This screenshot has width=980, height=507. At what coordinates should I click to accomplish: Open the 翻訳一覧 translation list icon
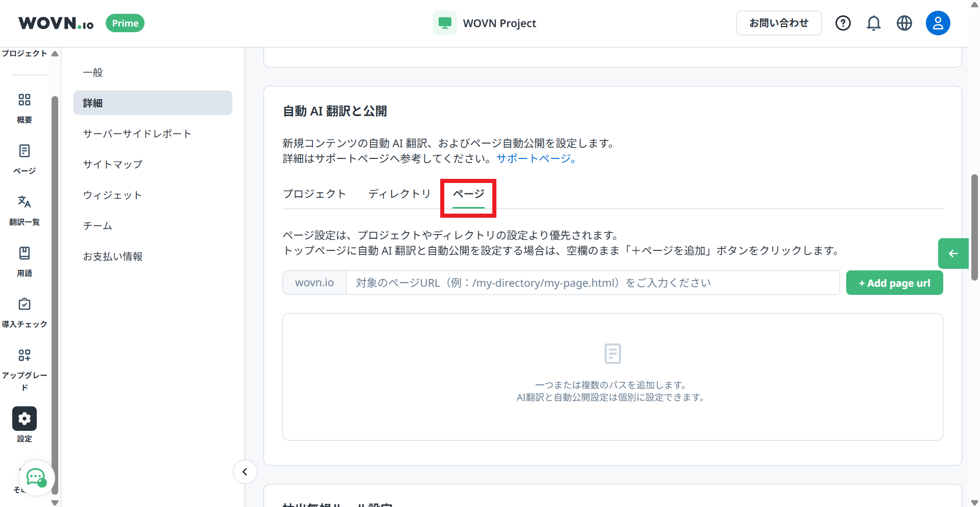tap(25, 202)
